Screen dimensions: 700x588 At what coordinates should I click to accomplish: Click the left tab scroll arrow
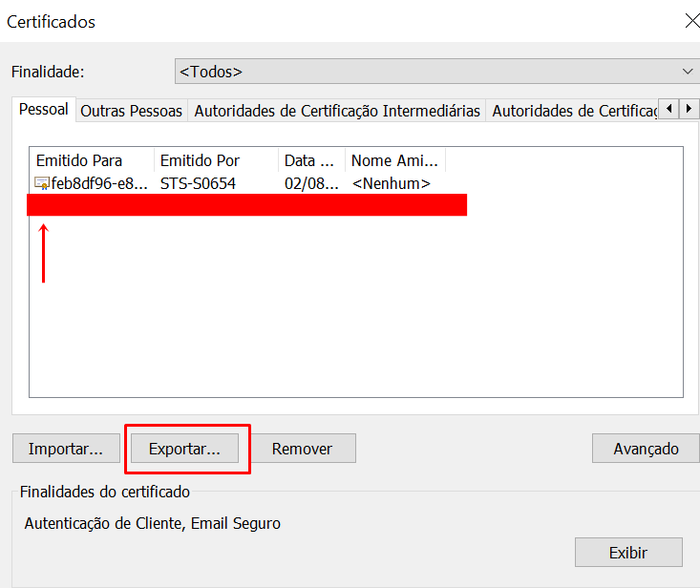click(x=668, y=109)
